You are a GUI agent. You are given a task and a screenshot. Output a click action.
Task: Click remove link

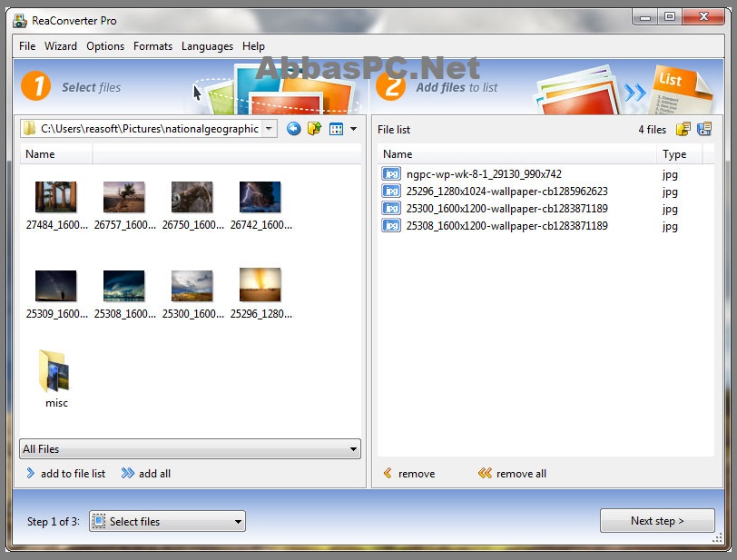417,474
